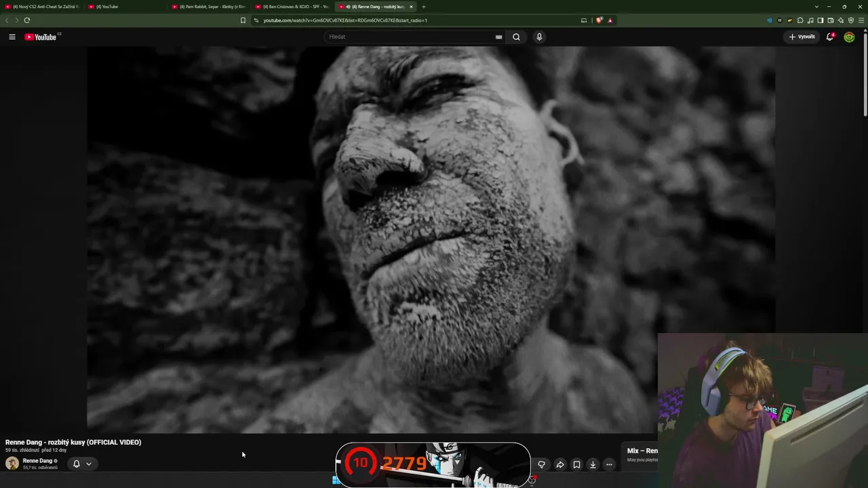Start voice search with the microphone

539,37
